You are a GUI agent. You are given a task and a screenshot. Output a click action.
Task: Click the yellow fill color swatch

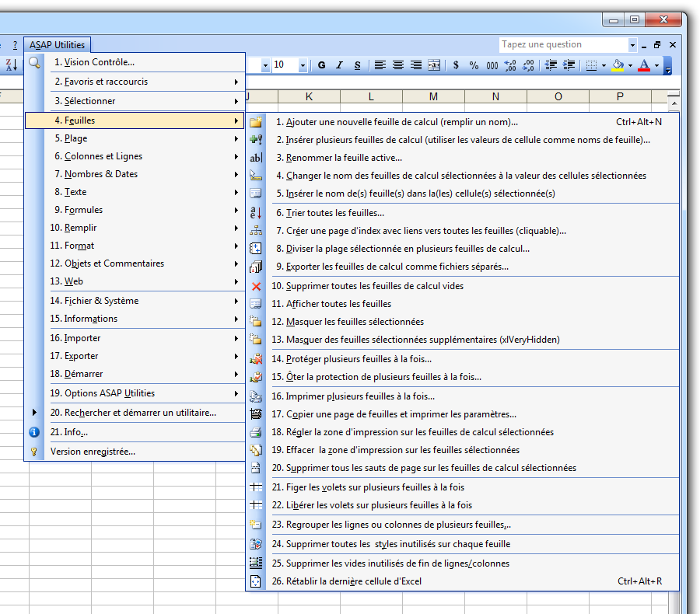coord(618,70)
